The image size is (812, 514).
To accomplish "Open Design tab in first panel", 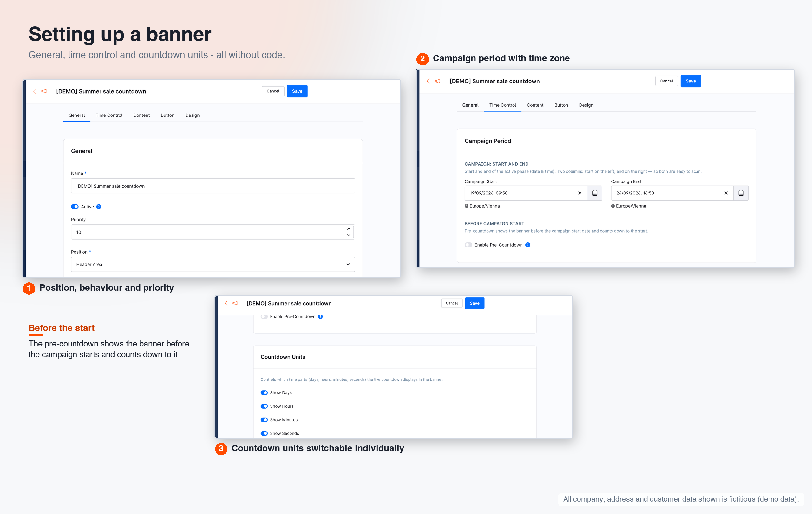I will pos(193,115).
